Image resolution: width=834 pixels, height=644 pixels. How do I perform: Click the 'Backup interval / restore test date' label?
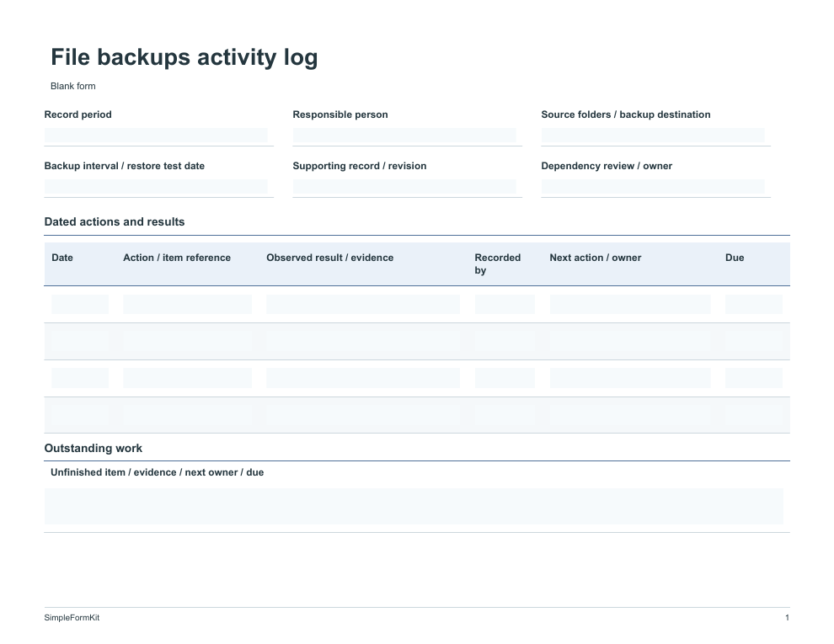(x=124, y=166)
